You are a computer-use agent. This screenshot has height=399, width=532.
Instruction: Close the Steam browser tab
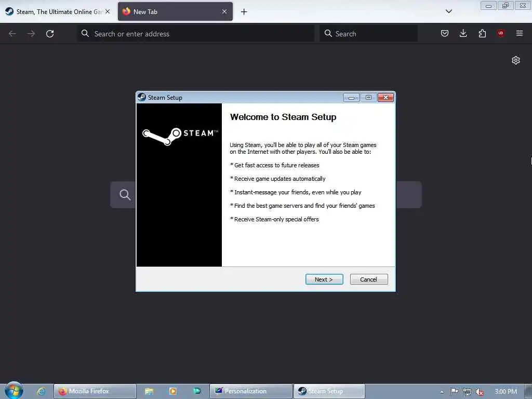(108, 11)
